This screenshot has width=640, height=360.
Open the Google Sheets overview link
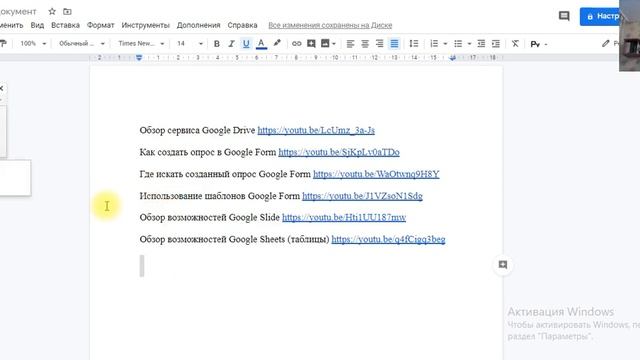tap(388, 240)
